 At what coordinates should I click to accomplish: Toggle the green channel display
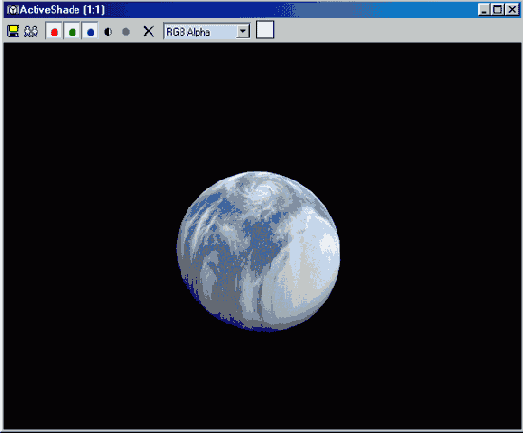(72, 31)
